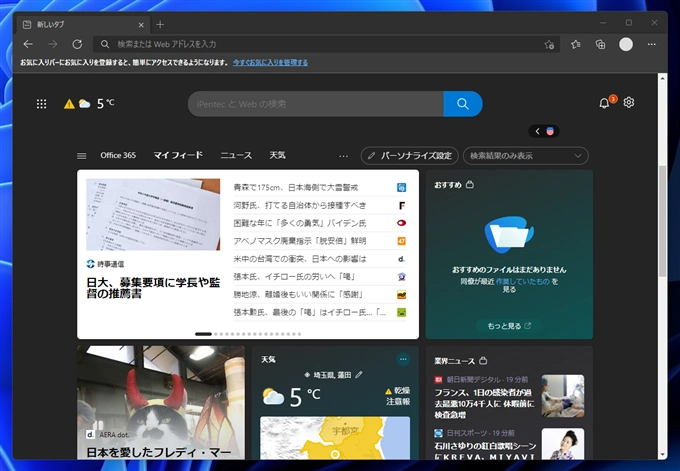Viewport: 680px width, 471px height.
Task: Click the profile avatar icon
Action: [626, 44]
